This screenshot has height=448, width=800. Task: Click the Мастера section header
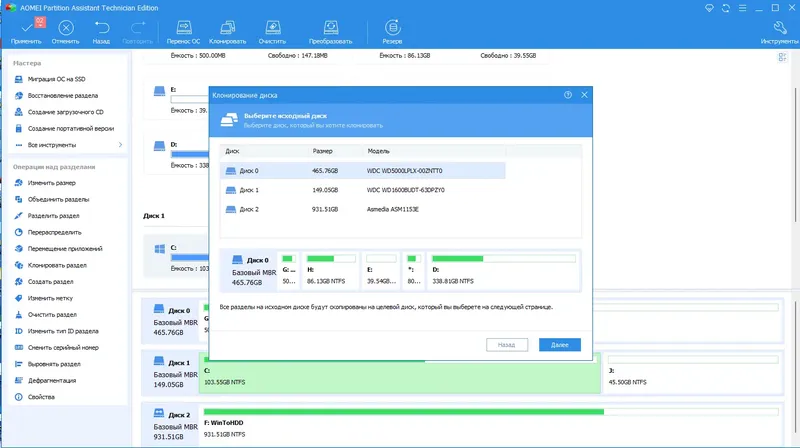pyautogui.click(x=27, y=63)
